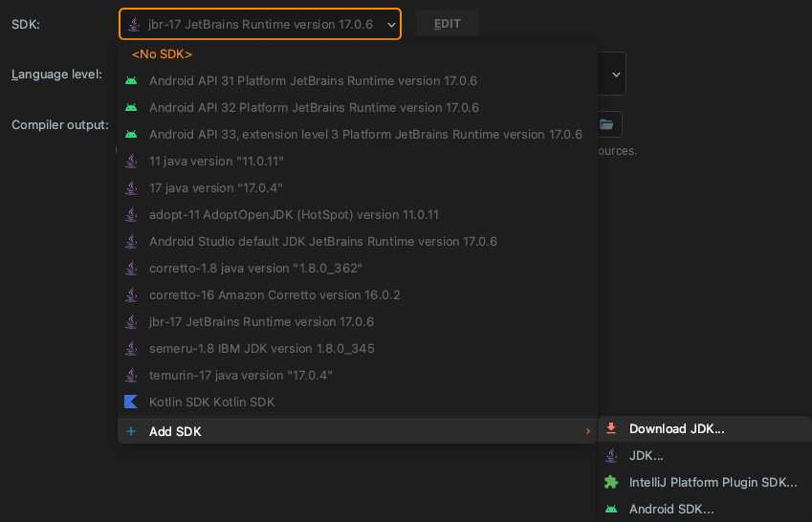Click the Kotlin logo icon
This screenshot has height=522, width=812.
coord(131,402)
